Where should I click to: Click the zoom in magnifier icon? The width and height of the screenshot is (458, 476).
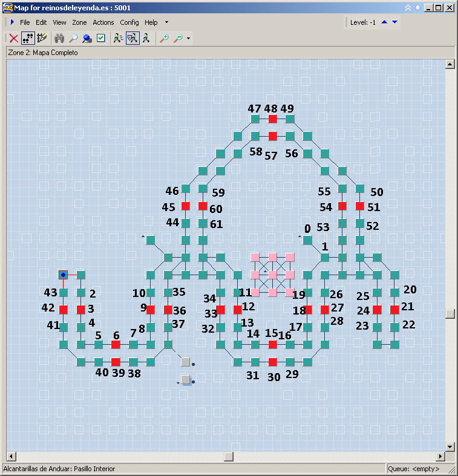coord(164,38)
